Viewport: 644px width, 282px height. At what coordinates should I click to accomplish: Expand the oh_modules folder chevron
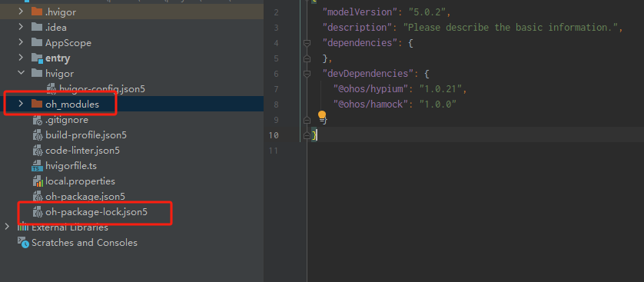point(21,104)
